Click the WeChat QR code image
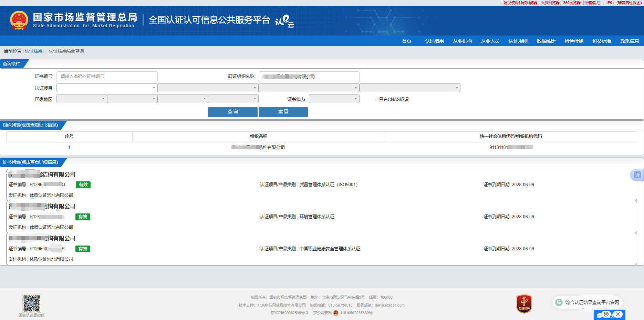The width and height of the screenshot is (644, 320). coord(32,303)
